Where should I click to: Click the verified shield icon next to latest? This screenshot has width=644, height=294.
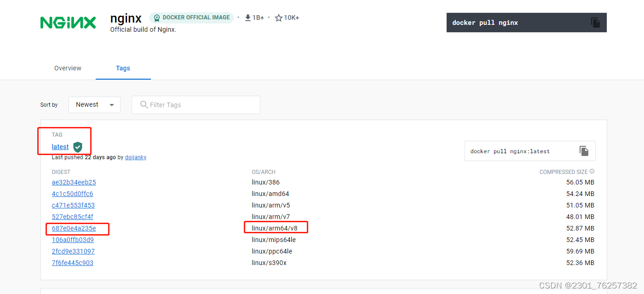(x=77, y=147)
